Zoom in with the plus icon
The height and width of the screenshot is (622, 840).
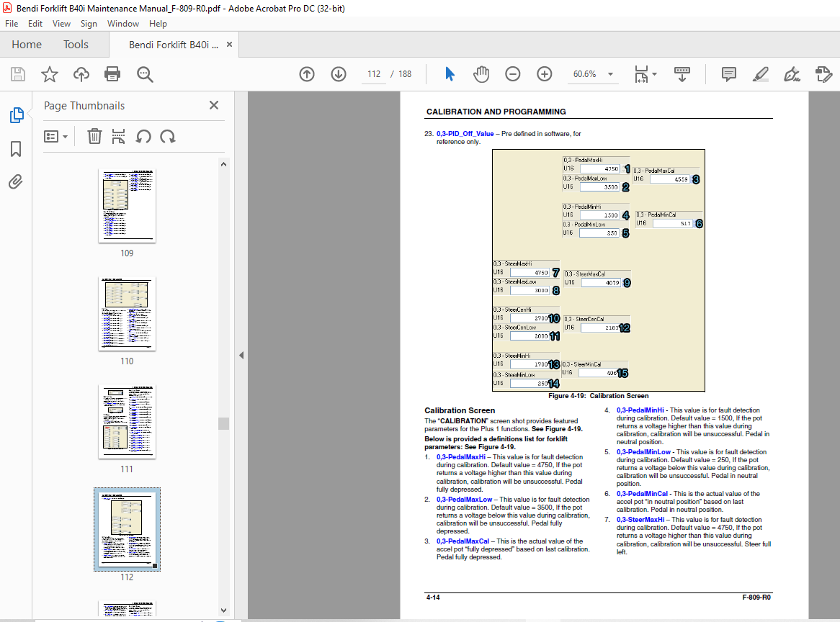(545, 74)
